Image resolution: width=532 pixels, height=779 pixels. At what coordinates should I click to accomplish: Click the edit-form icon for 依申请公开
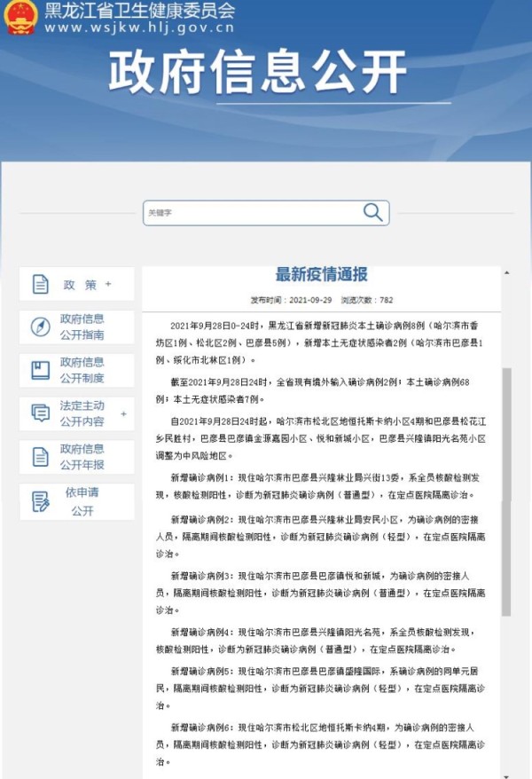coord(41,501)
